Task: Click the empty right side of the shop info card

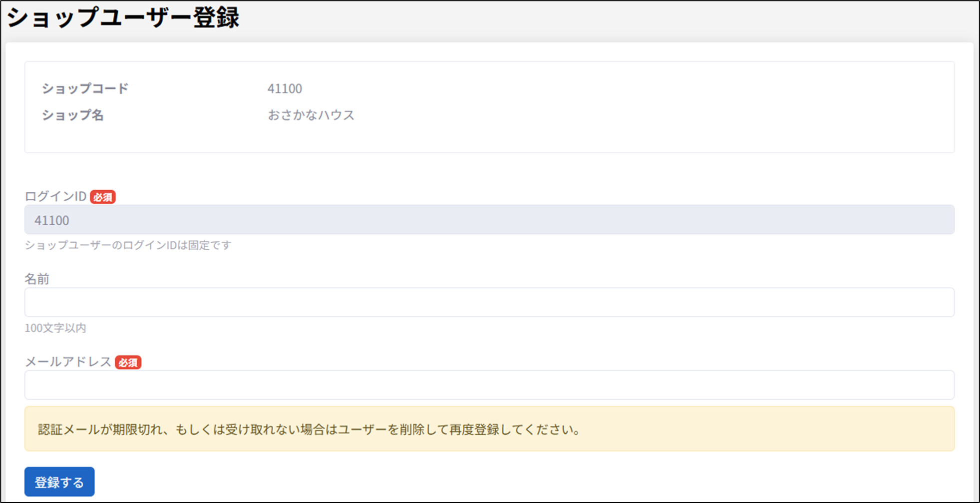Action: (699, 107)
